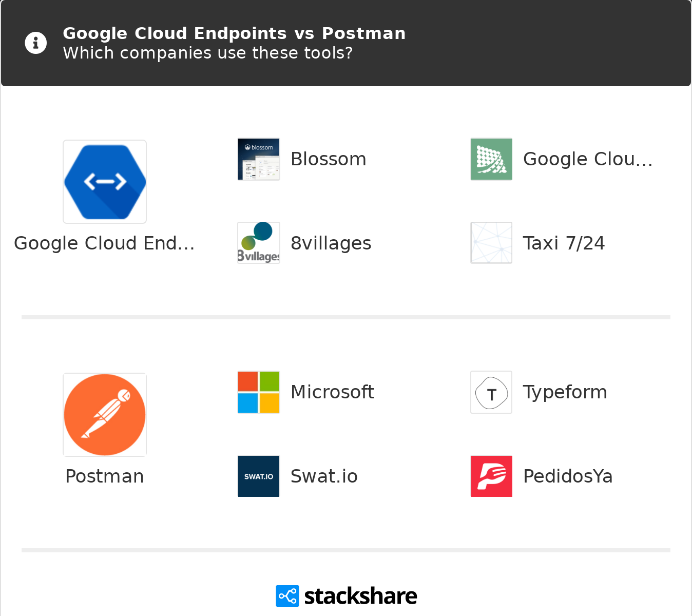
Task: Visit the PedidosYa company name link
Action: (x=568, y=476)
